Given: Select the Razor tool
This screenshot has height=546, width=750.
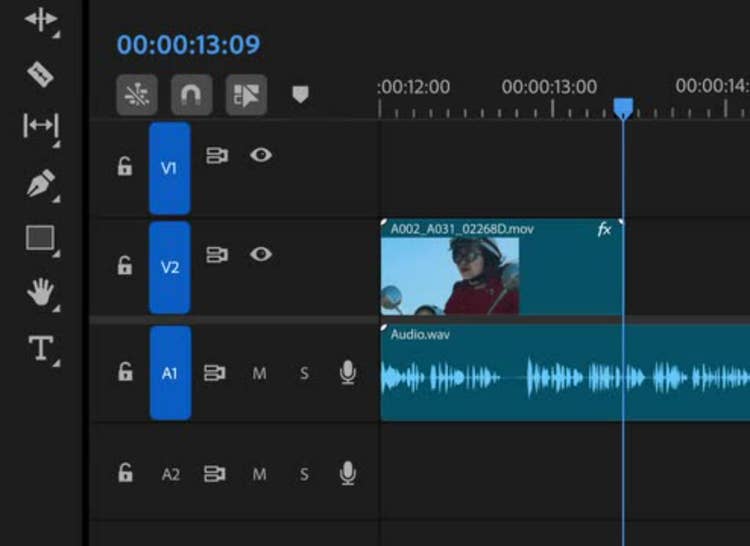Looking at the screenshot, I should click(40, 74).
